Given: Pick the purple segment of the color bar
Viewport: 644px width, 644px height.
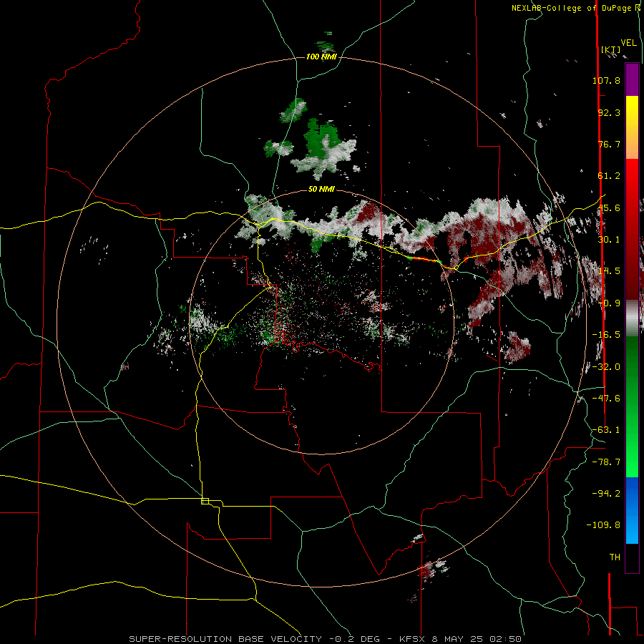Looking at the screenshot, I should pos(632,79).
